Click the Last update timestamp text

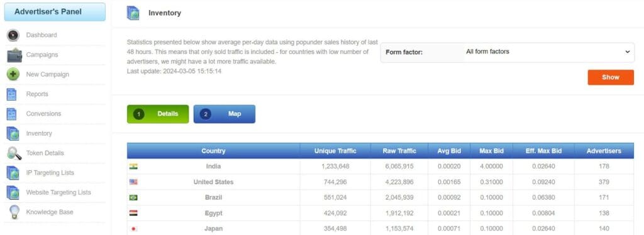174,72
